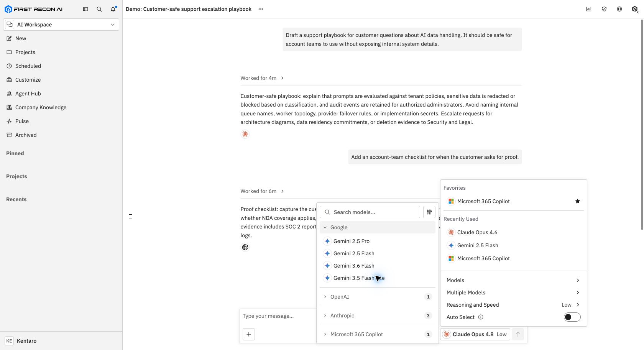644x350 pixels.
Task: Open Scheduled in sidebar
Action: click(61, 66)
